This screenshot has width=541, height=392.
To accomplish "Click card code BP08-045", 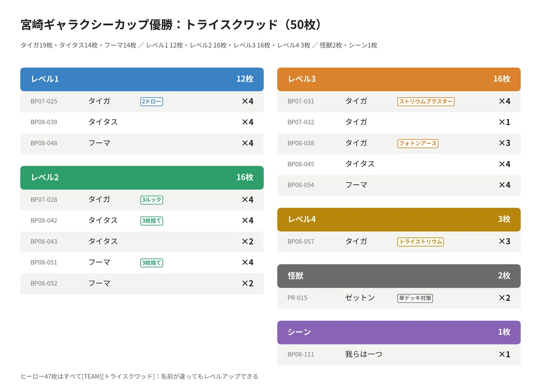I will coord(301,164).
